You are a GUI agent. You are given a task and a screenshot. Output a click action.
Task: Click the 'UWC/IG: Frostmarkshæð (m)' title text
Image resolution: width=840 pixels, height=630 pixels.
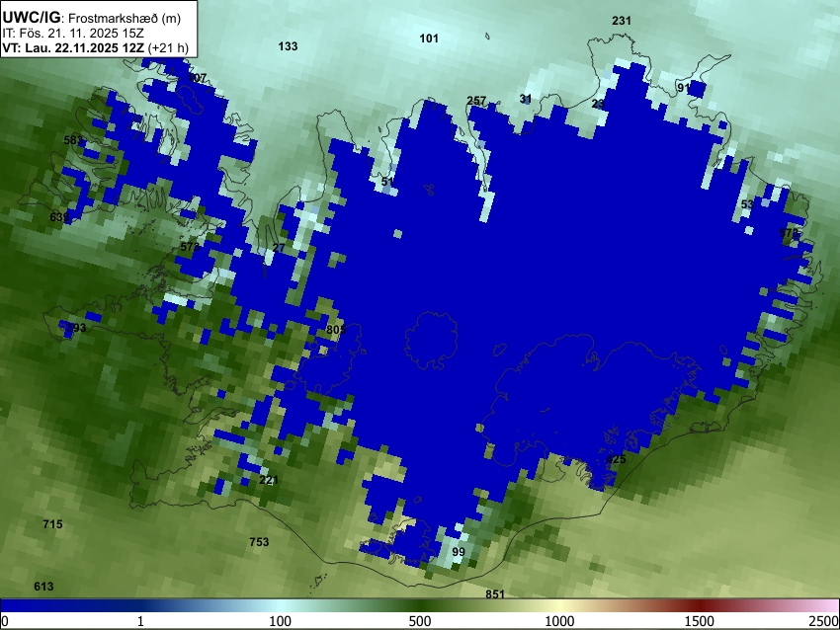(x=92, y=18)
